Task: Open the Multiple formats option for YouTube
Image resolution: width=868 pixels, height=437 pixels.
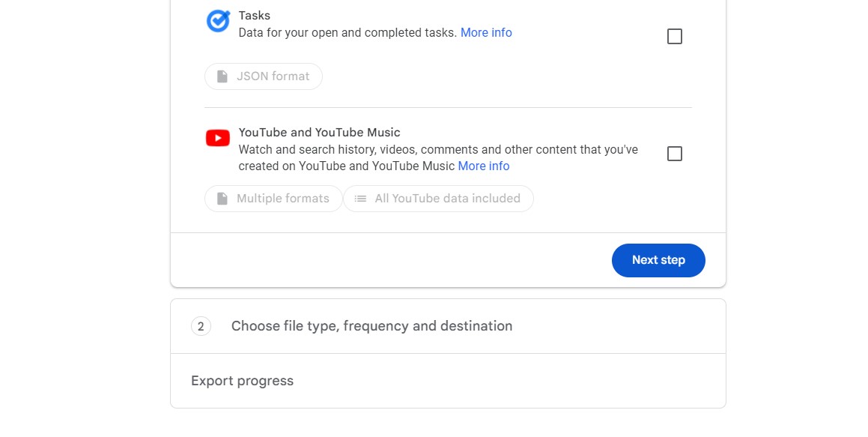Action: tap(273, 199)
